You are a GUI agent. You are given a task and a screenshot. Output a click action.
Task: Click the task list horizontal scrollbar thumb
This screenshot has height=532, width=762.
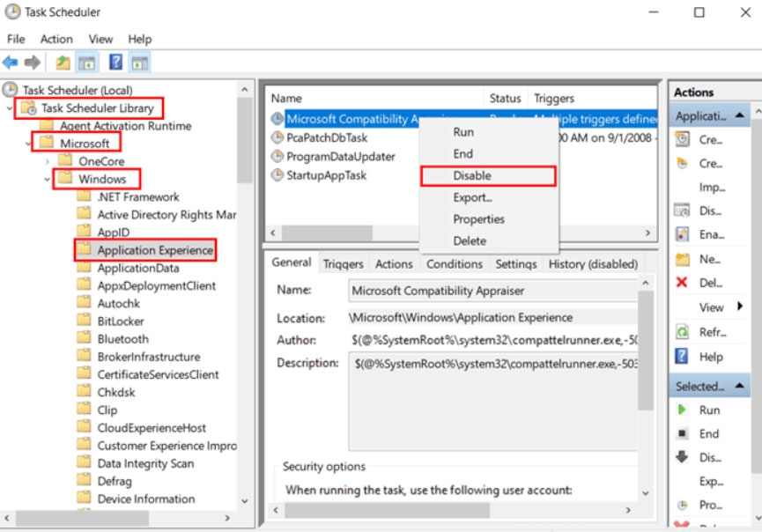[x=327, y=233]
